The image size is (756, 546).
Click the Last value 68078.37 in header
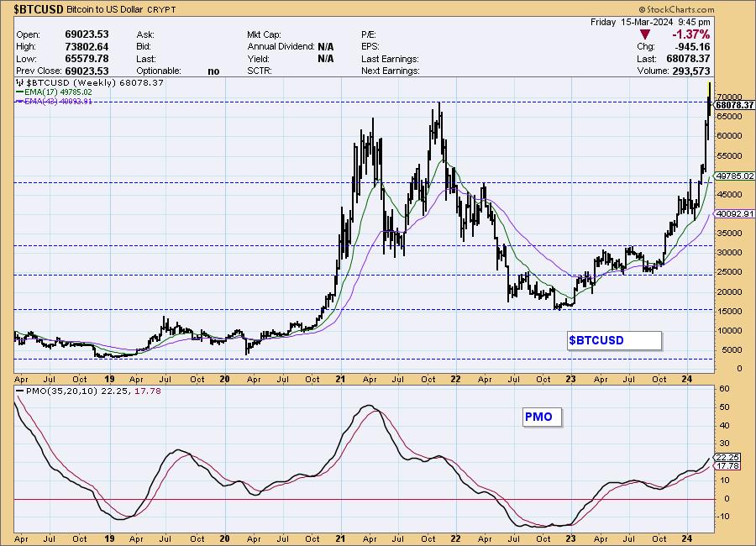(x=688, y=59)
